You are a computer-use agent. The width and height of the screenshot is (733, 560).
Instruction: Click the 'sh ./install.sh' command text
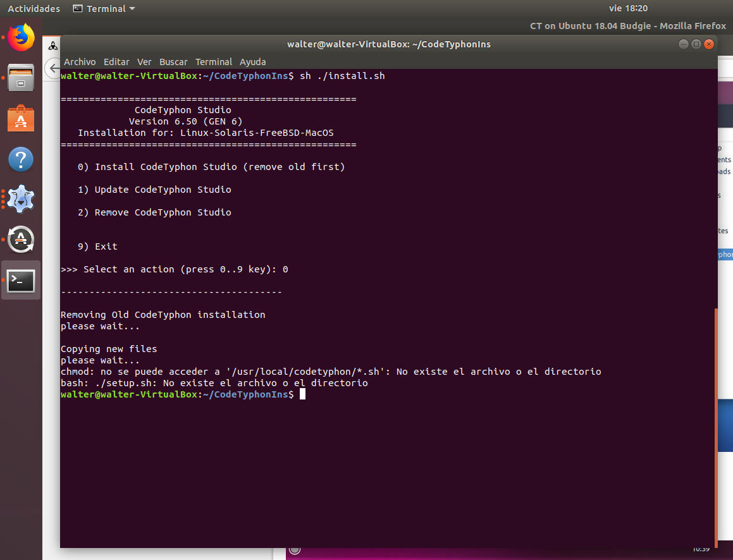(342, 76)
